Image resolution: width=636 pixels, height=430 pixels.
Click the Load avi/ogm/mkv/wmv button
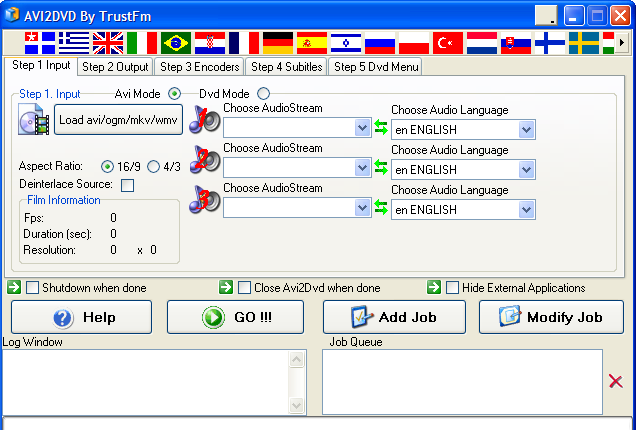tap(118, 120)
